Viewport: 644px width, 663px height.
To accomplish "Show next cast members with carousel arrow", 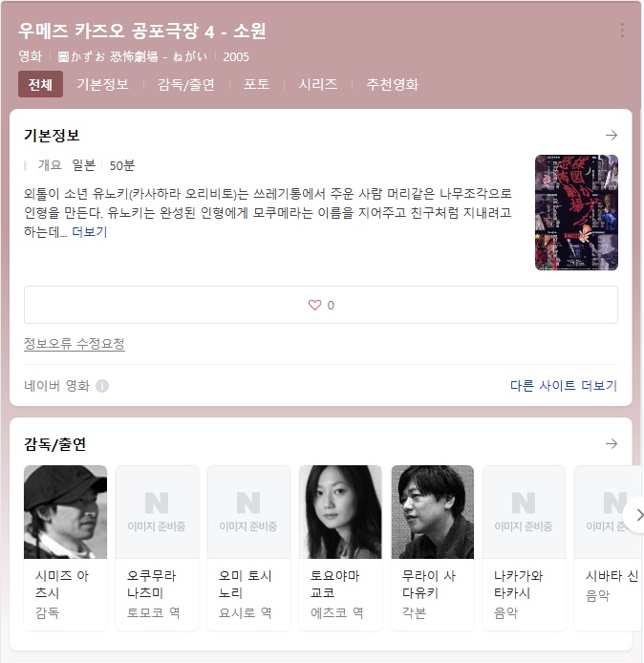I will (x=637, y=515).
